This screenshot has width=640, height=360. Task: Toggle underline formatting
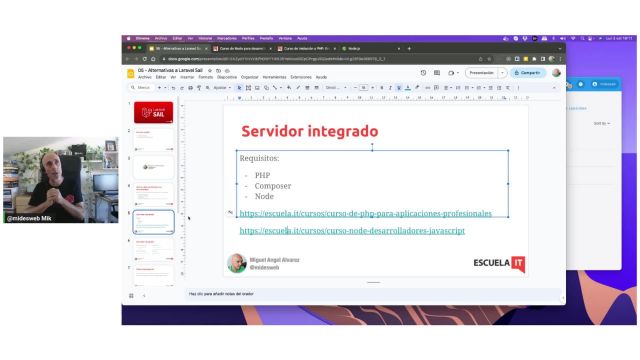coord(399,88)
